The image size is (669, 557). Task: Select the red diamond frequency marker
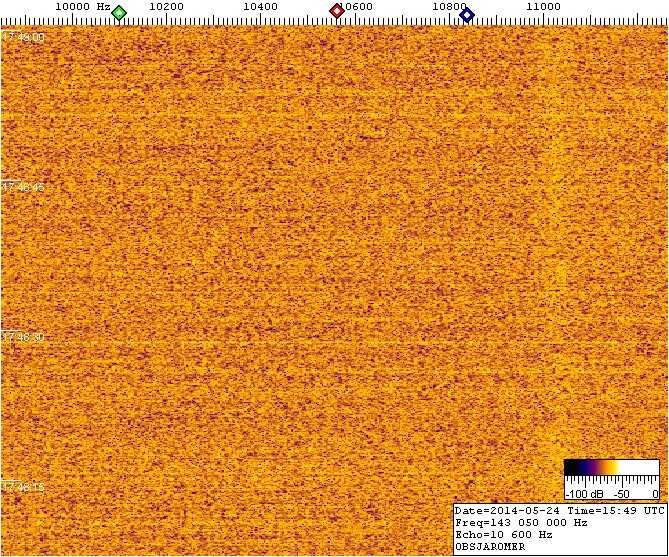point(337,11)
